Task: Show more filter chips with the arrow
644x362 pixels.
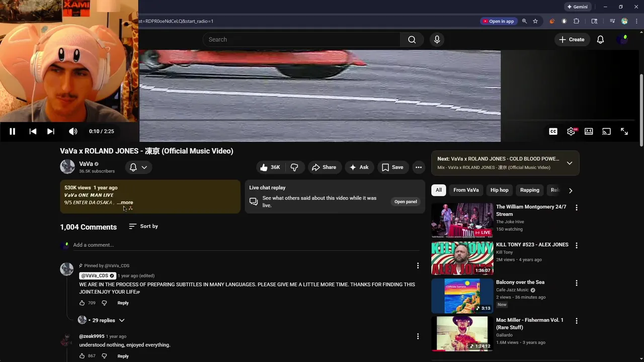Action: click(571, 191)
